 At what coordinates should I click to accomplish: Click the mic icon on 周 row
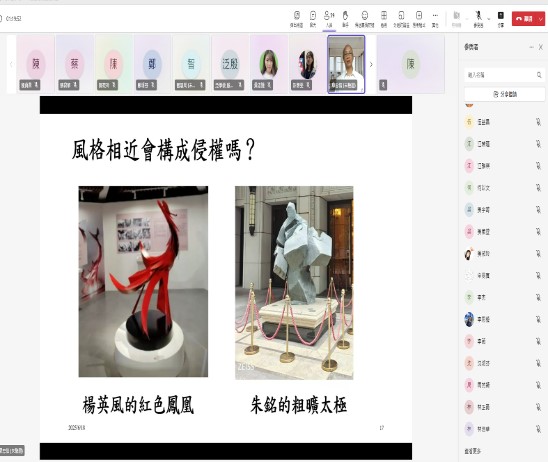pos(538,385)
